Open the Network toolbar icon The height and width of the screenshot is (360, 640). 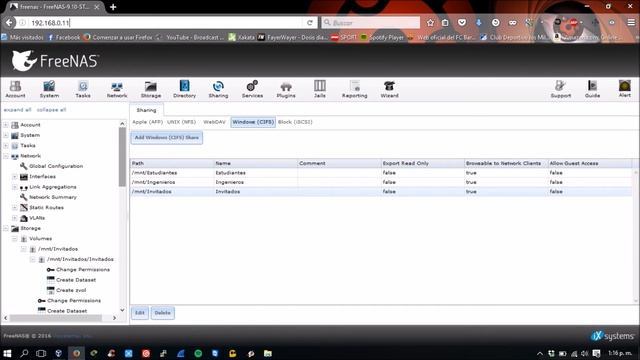pyautogui.click(x=117, y=89)
